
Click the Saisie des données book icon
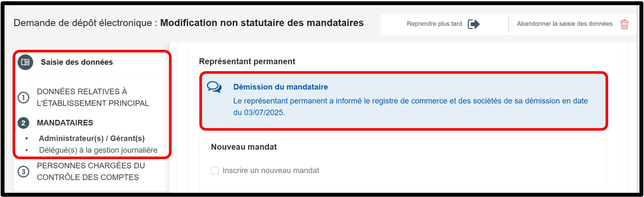25,62
